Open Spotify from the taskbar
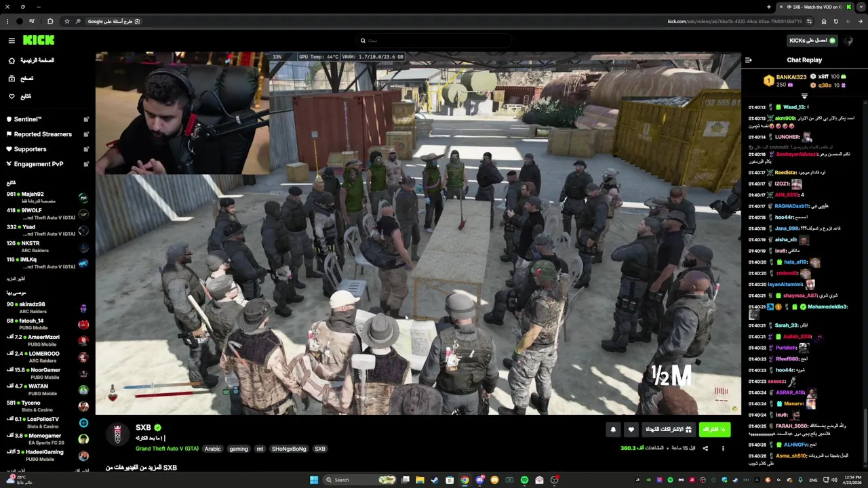The height and width of the screenshot is (488, 868). pyautogui.click(x=524, y=480)
